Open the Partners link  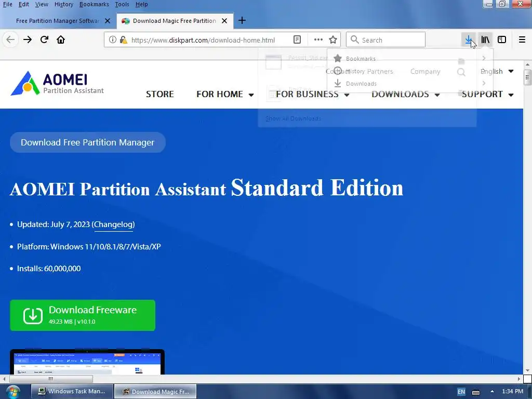tap(380, 71)
